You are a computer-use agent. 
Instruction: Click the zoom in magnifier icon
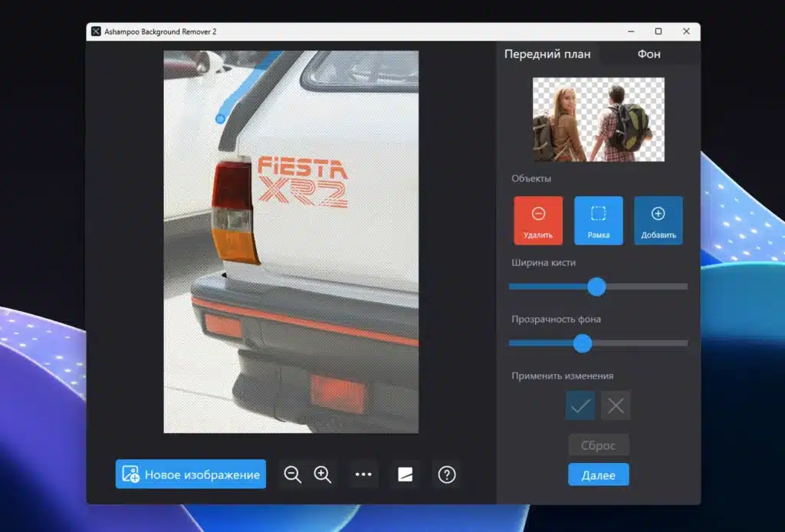323,475
